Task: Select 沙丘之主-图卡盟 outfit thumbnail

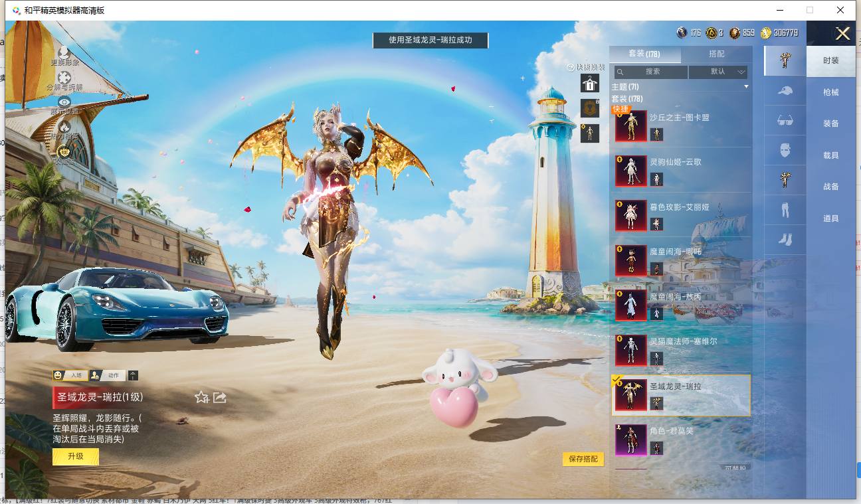Action: (x=630, y=126)
